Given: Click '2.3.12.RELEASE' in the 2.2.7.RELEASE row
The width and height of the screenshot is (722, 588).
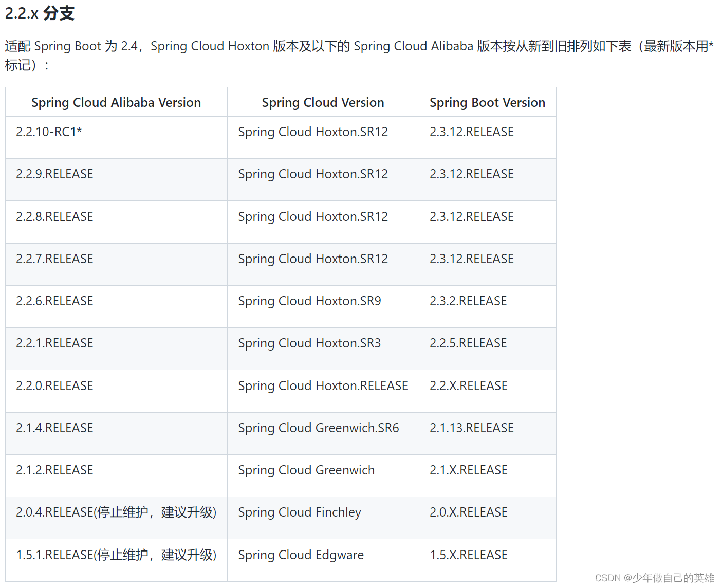Looking at the screenshot, I should (x=488, y=264).
